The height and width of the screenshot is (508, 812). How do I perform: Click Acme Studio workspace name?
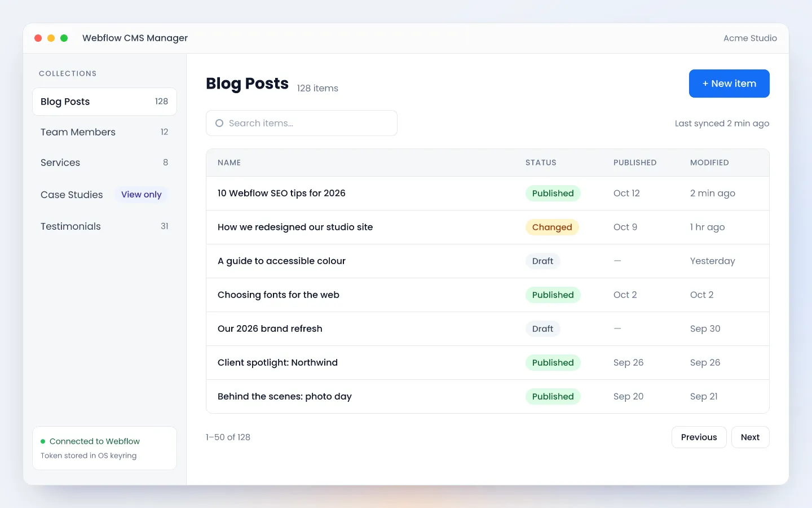tap(750, 38)
